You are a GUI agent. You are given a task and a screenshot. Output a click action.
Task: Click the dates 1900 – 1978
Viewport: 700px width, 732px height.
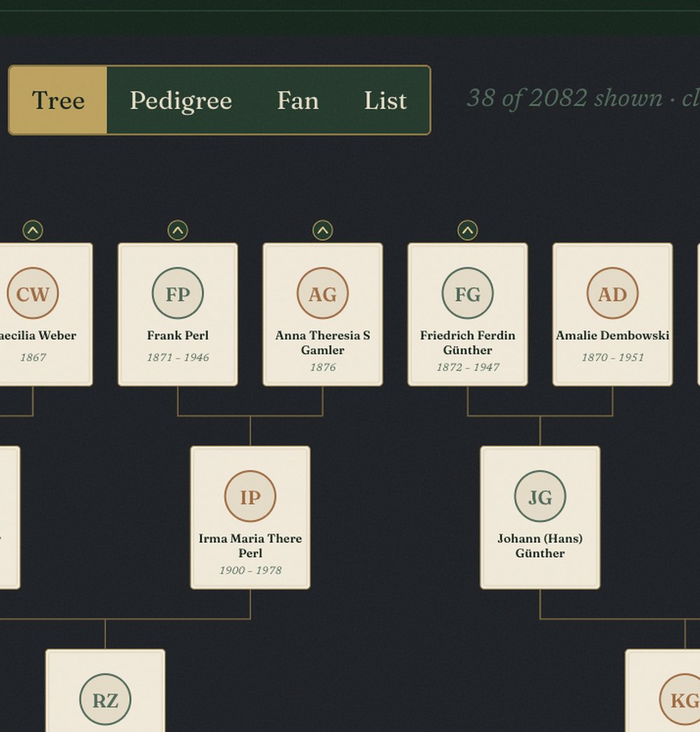(x=250, y=570)
